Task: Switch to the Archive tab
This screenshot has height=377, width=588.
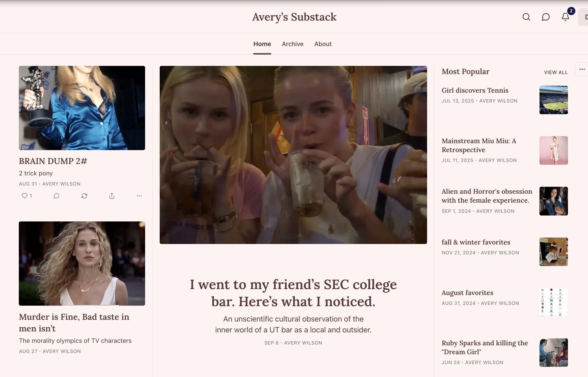Action: [x=293, y=44]
